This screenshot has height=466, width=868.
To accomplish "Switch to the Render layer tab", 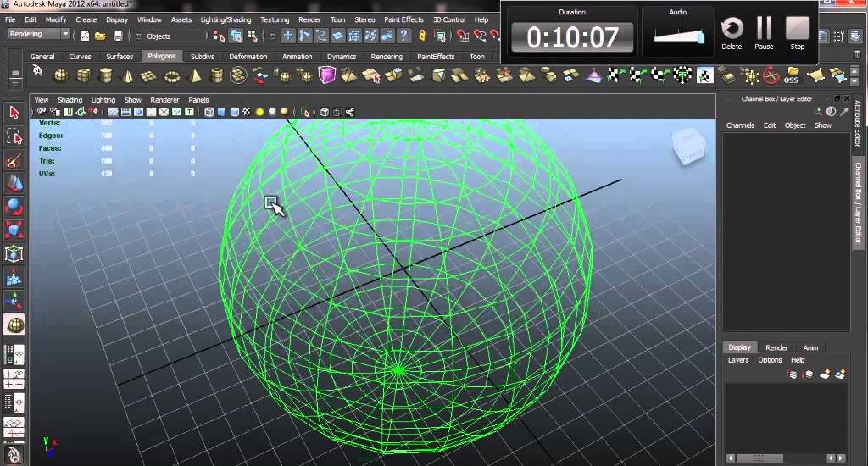I will (x=776, y=347).
